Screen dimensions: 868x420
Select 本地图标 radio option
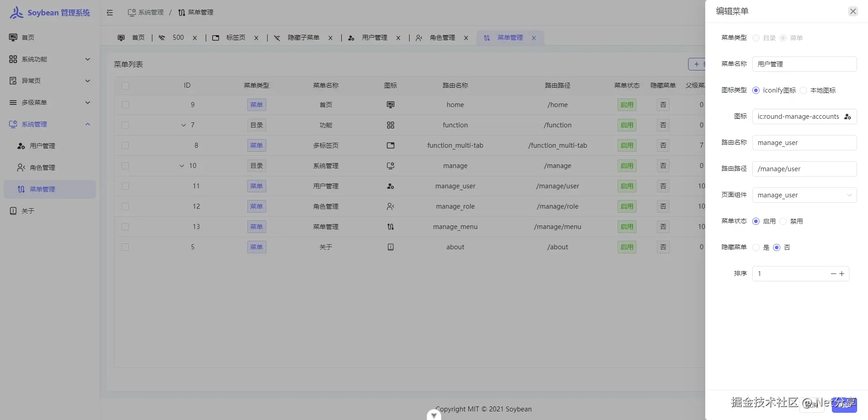[x=803, y=90]
